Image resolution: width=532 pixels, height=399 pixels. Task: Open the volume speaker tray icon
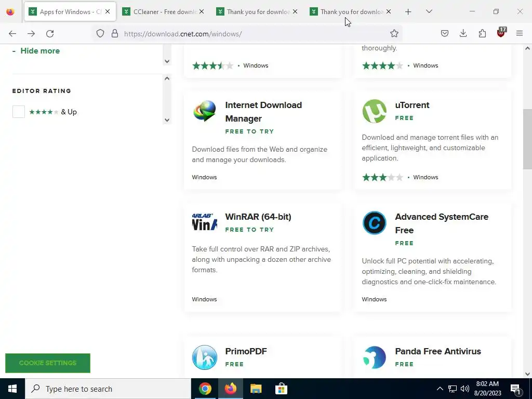click(x=465, y=389)
